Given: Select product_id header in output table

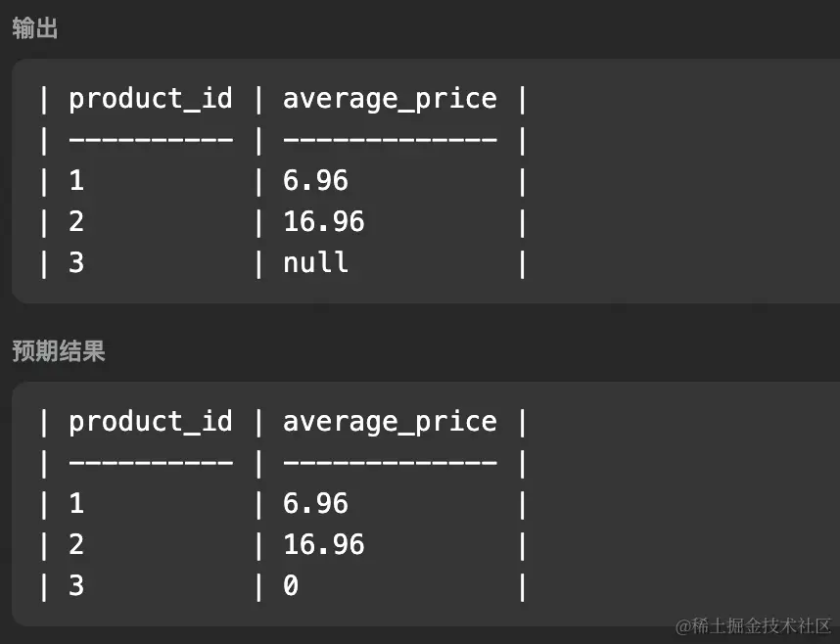Looking at the screenshot, I should tap(151, 99).
